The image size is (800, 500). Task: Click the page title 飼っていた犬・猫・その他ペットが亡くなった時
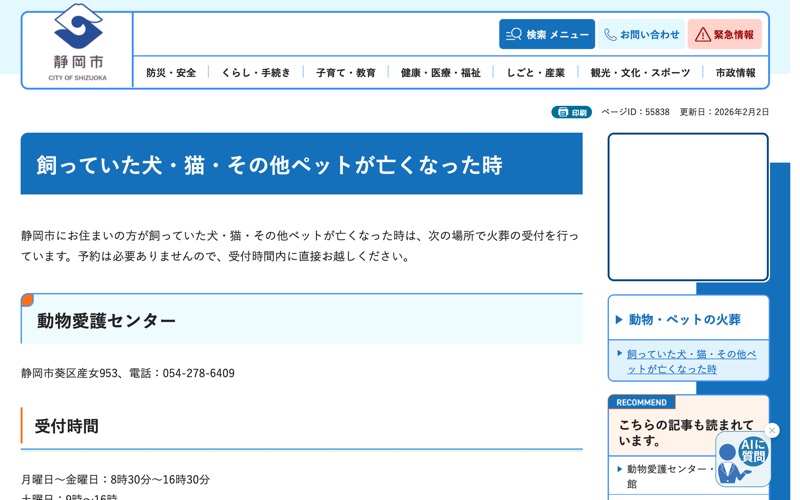coord(269,165)
